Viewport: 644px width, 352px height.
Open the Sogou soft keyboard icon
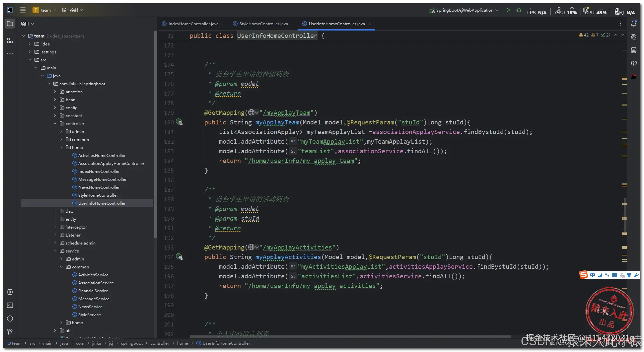point(614,275)
